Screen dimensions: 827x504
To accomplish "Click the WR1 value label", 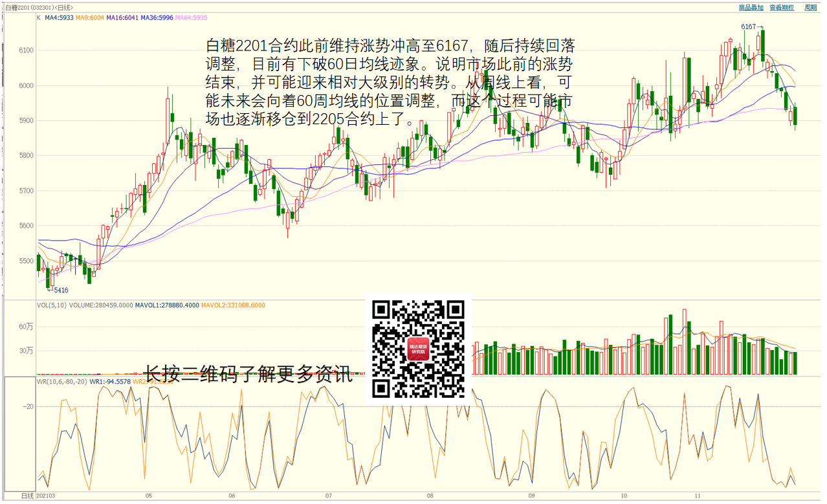I will pyautogui.click(x=110, y=382).
